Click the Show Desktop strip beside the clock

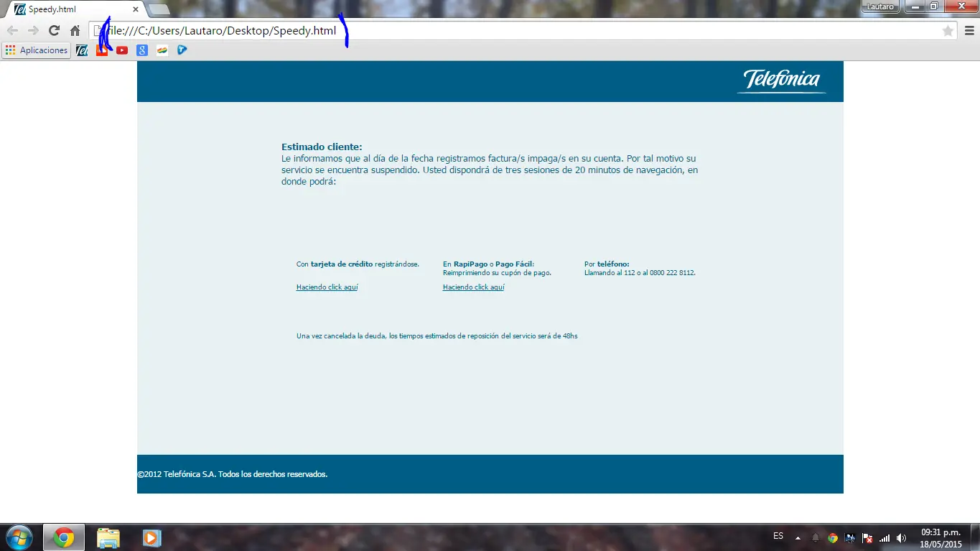[x=975, y=537]
